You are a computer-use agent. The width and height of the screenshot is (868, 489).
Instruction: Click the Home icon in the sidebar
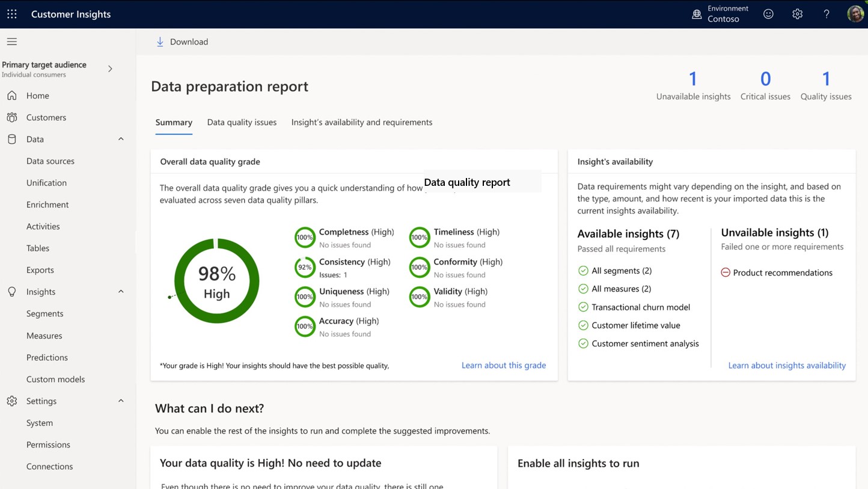(12, 95)
